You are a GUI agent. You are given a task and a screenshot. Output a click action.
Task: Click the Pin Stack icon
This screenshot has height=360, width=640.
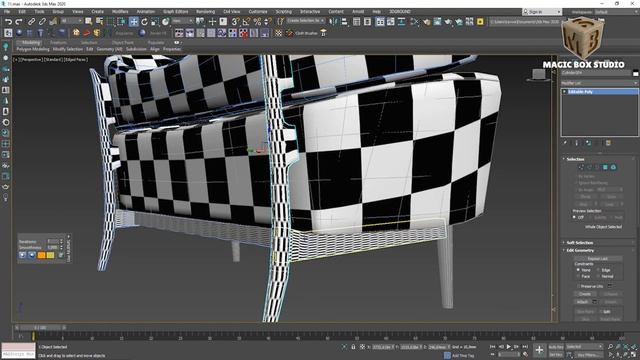(x=565, y=143)
